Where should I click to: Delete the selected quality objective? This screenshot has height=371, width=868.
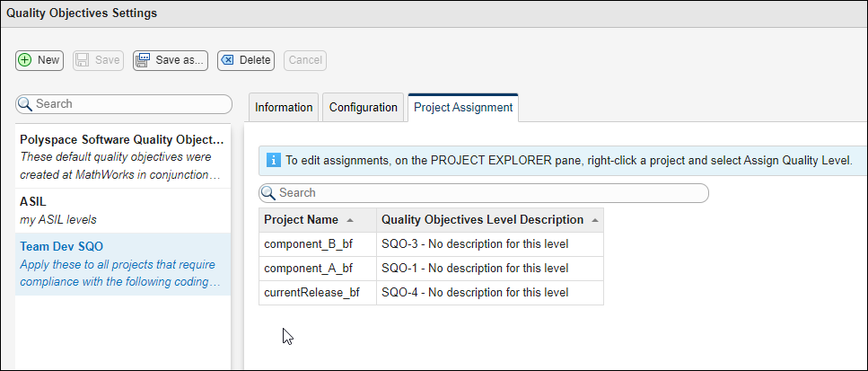click(x=245, y=60)
